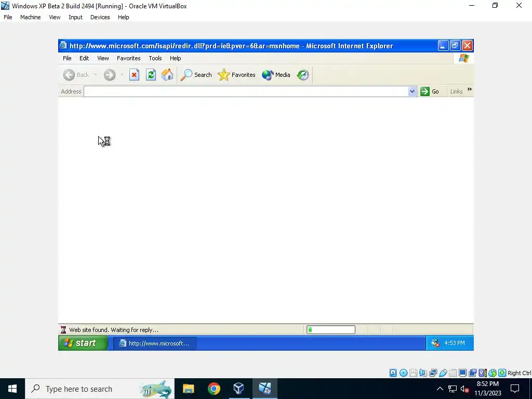Screen dimensions: 532x399
Task: Open the Search pane in IE toolbar
Action: 196,75
